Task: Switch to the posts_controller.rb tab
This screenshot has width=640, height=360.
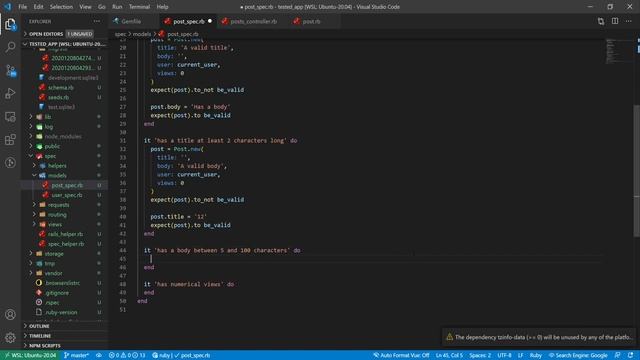Action: [x=253, y=21]
